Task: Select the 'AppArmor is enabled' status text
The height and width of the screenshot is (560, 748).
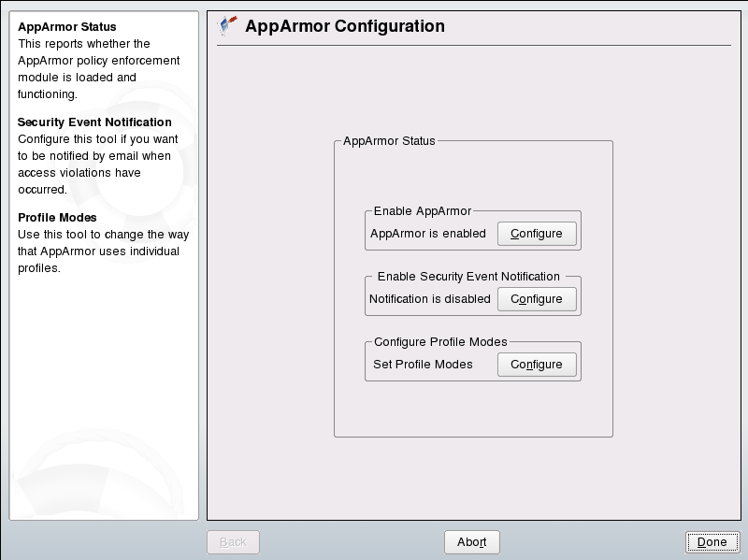Action: click(x=428, y=234)
